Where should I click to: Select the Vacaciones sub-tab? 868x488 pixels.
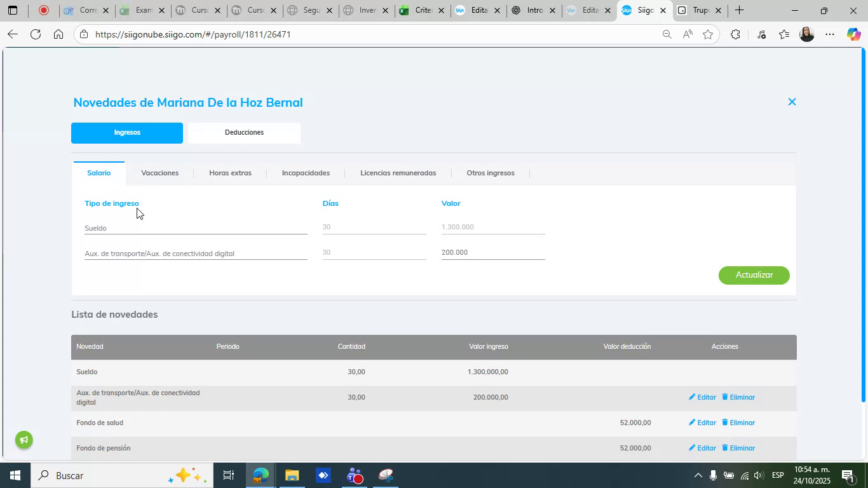click(x=159, y=173)
